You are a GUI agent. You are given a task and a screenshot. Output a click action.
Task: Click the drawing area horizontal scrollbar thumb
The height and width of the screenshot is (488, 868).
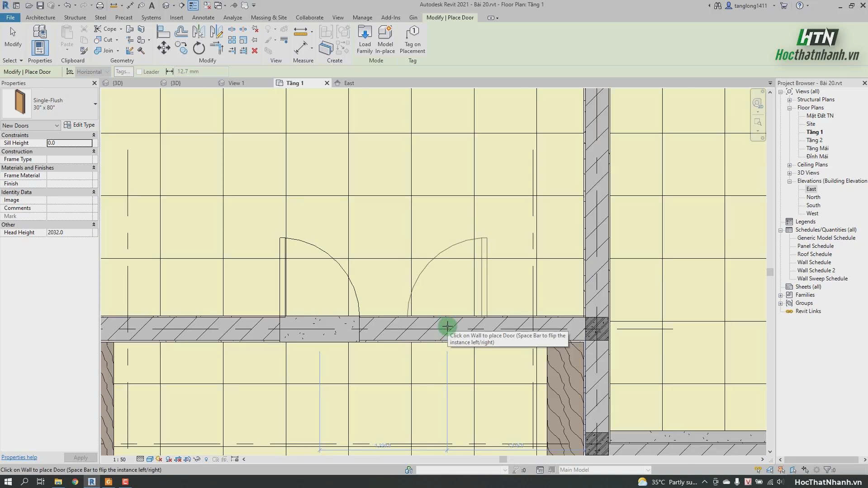pos(503,459)
